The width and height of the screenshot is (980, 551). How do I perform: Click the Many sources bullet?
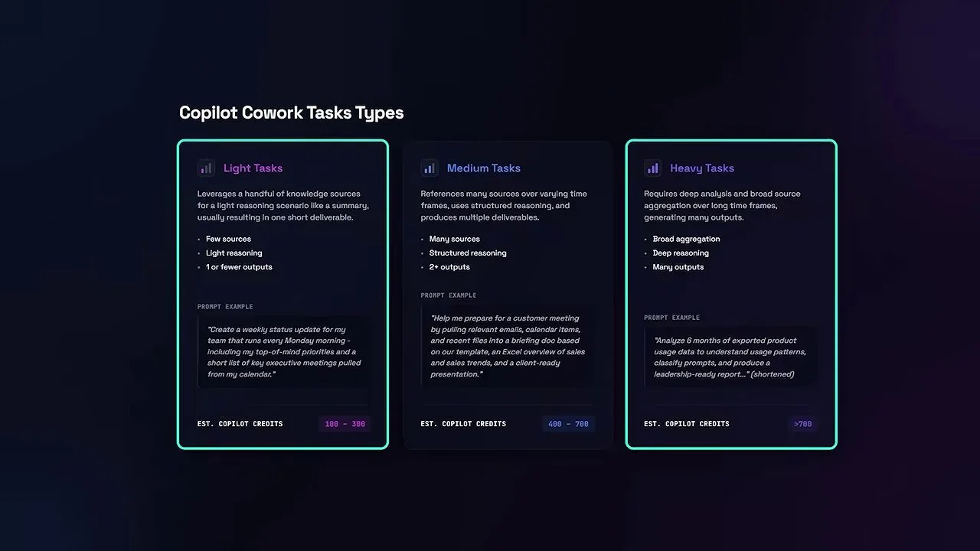coord(454,239)
